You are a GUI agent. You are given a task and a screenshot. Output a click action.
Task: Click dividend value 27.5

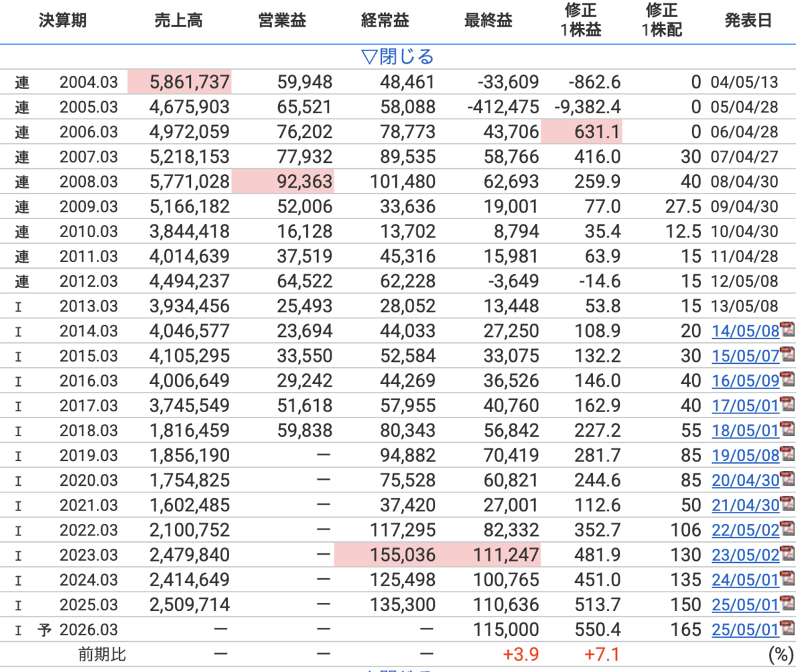pyautogui.click(x=683, y=206)
